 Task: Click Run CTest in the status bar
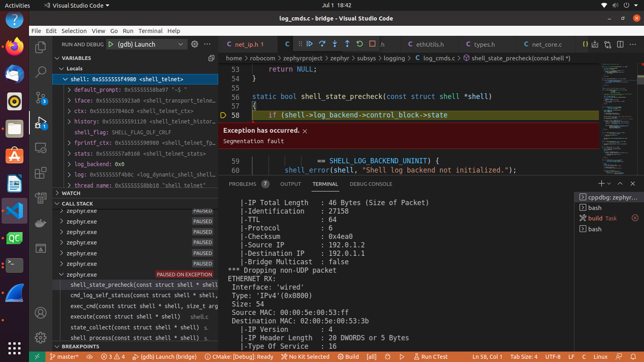[x=431, y=357]
